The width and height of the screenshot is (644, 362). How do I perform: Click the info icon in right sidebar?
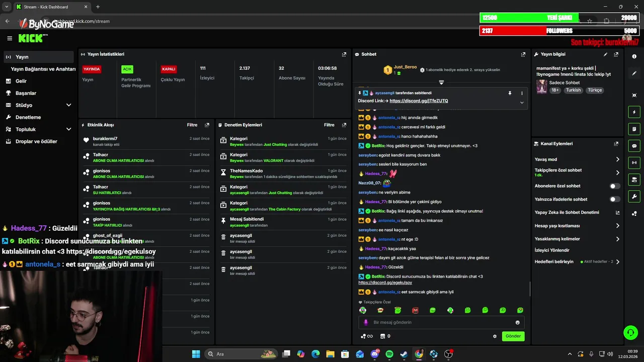point(634,57)
